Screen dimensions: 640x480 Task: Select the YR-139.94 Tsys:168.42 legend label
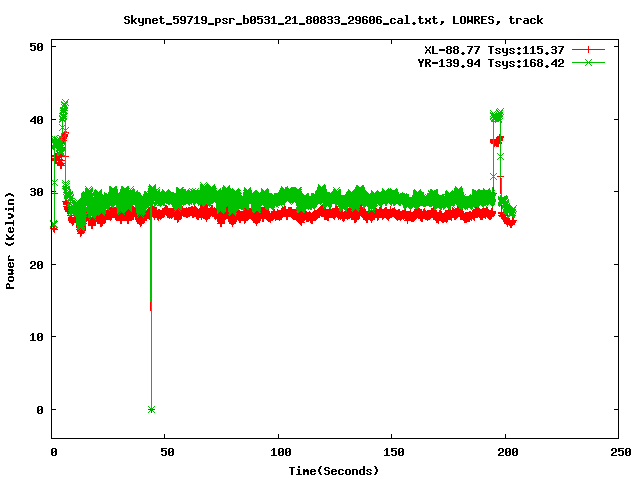pos(491,63)
